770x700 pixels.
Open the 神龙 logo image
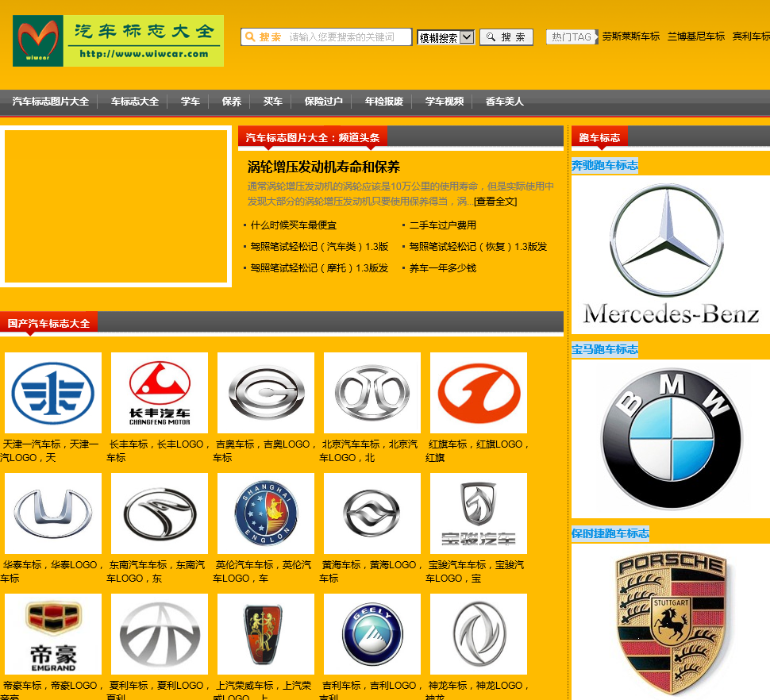coord(479,634)
